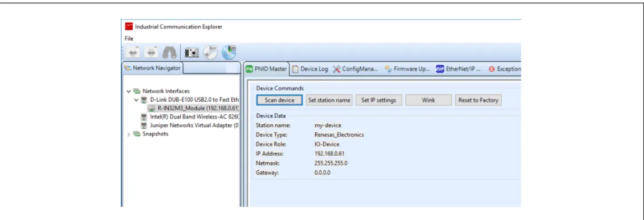Open the File menu

129,39
